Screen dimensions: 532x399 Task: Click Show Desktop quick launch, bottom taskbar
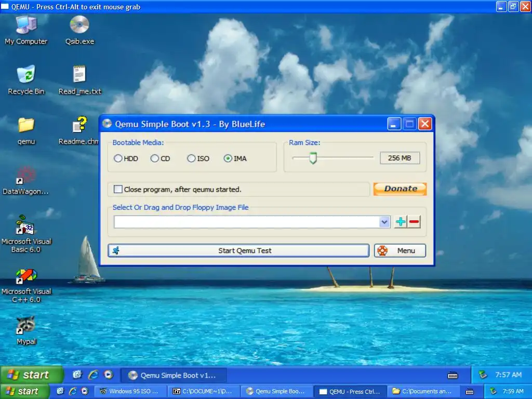60,391
